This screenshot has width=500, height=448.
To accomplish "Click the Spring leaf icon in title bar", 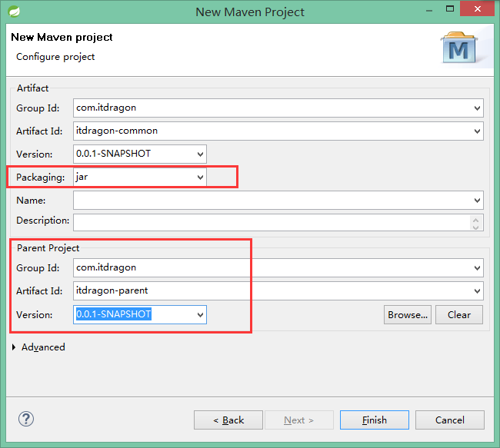I will pos(14,12).
